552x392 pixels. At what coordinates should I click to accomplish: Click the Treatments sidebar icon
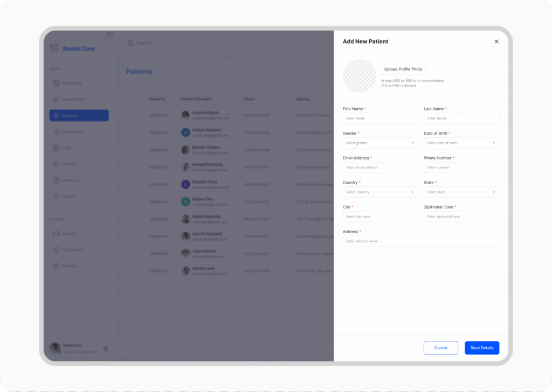(56, 132)
